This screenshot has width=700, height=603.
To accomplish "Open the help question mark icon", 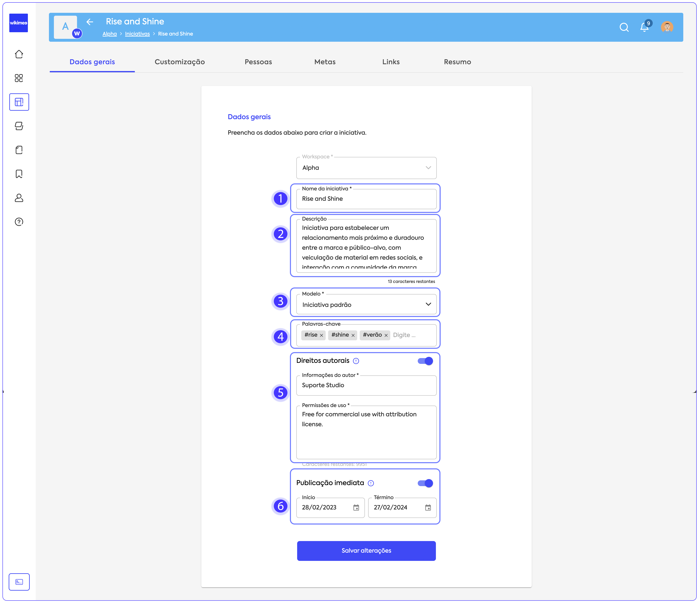I will 19,222.
